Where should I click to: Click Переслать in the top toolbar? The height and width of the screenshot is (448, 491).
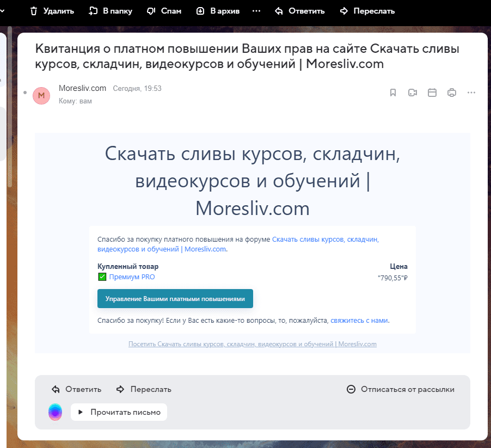click(367, 11)
